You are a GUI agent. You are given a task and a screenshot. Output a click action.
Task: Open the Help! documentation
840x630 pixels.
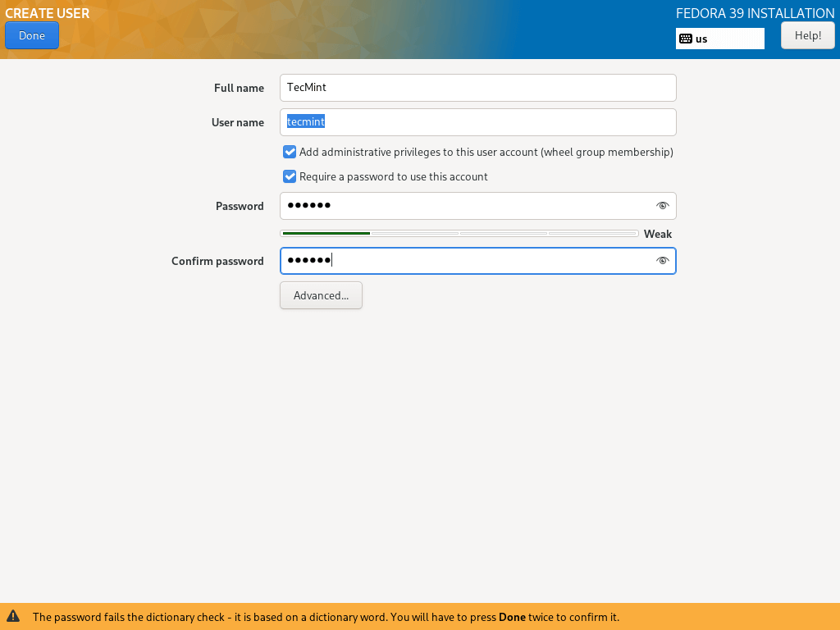(x=807, y=35)
